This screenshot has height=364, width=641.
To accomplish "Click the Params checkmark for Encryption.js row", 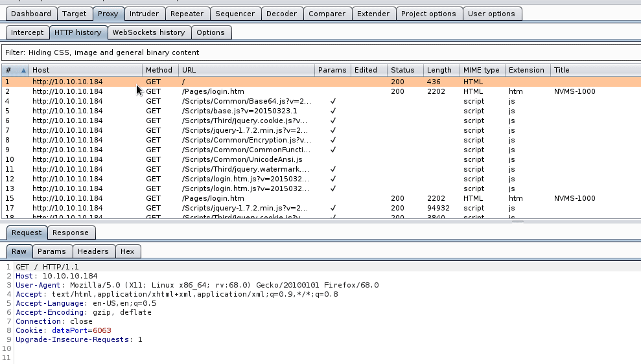I will pyautogui.click(x=332, y=140).
